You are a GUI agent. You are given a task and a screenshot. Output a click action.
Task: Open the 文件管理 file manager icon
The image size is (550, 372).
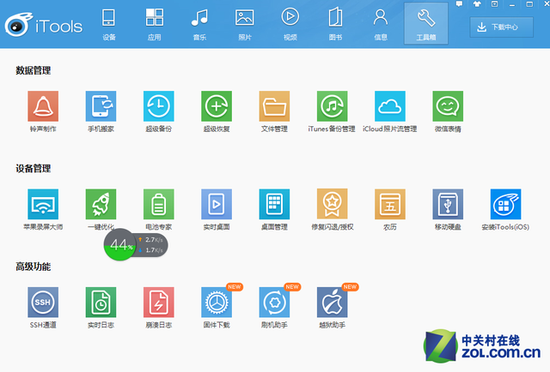pyautogui.click(x=274, y=106)
